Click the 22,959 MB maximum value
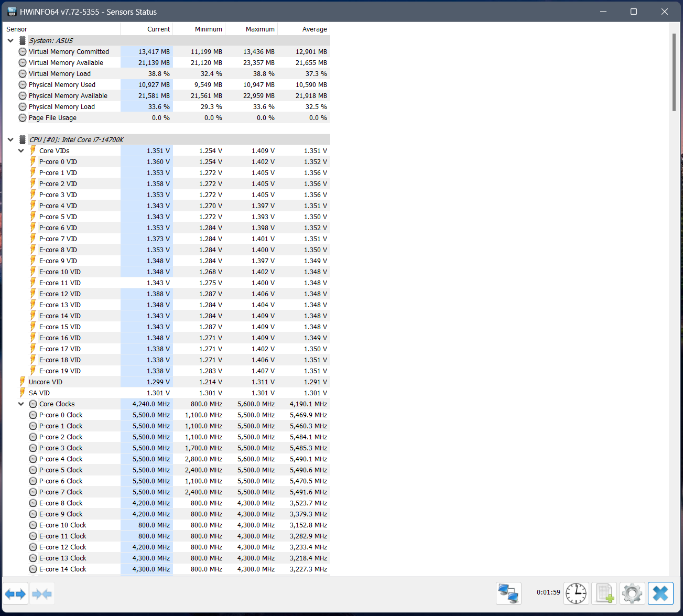Screen dimensions: 683x616 (x=259, y=95)
